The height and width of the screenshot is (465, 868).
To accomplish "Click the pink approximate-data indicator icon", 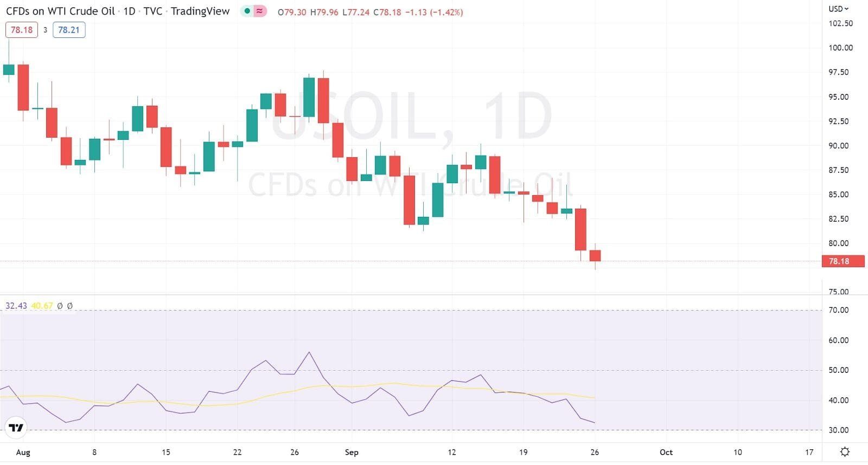I will pyautogui.click(x=260, y=11).
